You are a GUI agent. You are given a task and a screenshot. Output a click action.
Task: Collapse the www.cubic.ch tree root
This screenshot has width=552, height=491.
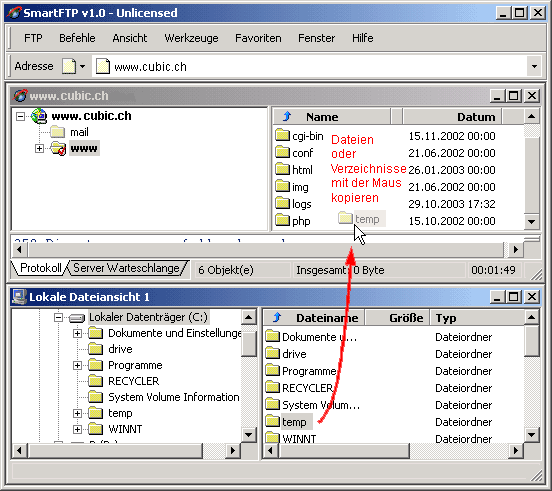[20, 116]
